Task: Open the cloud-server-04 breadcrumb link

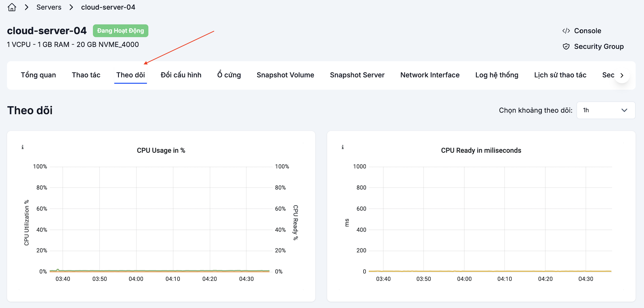Action: [x=108, y=7]
